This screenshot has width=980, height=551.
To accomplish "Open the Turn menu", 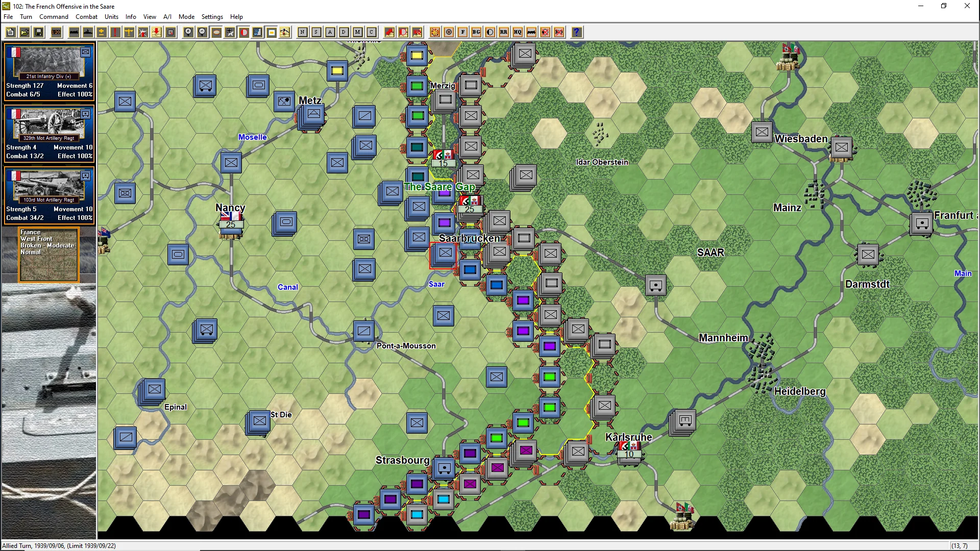I will (26, 17).
